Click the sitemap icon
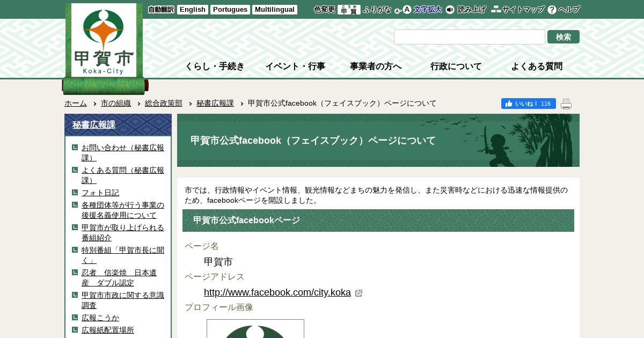Screen dimensions: 644x338 coord(496,9)
